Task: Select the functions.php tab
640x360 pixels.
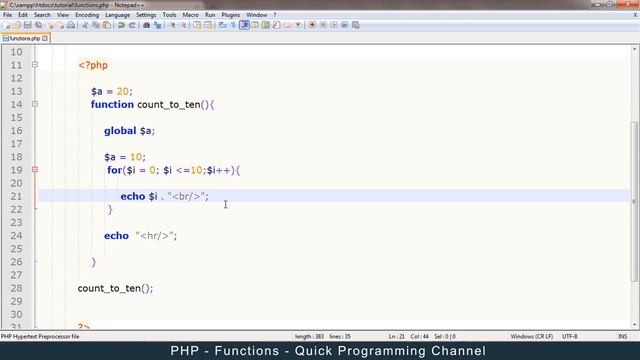Action: tap(24, 38)
